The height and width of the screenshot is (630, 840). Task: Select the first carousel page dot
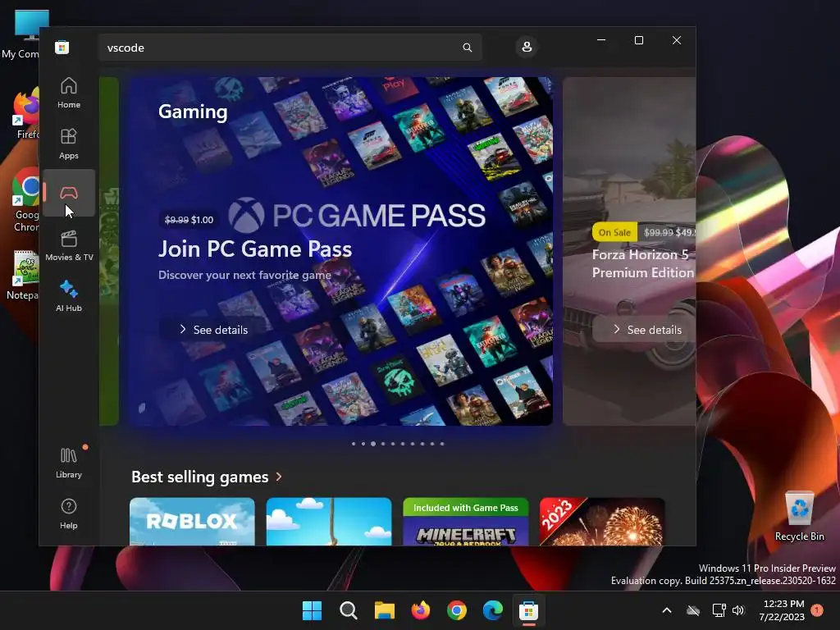click(354, 444)
